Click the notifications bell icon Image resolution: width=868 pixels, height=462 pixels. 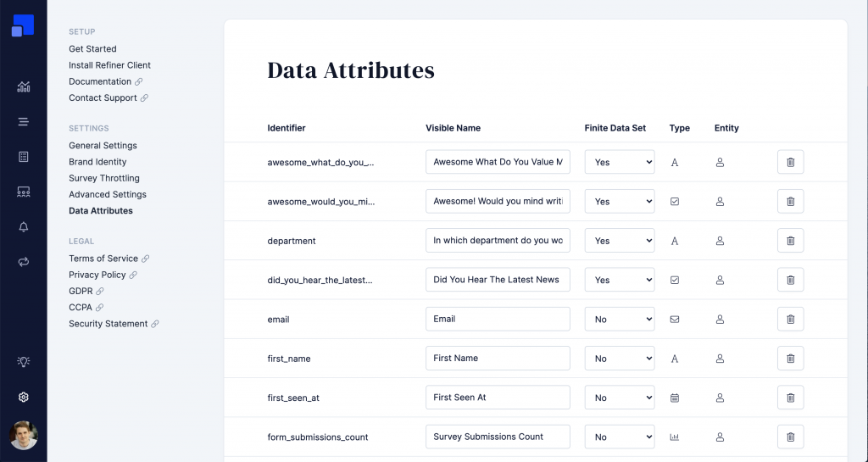click(23, 227)
